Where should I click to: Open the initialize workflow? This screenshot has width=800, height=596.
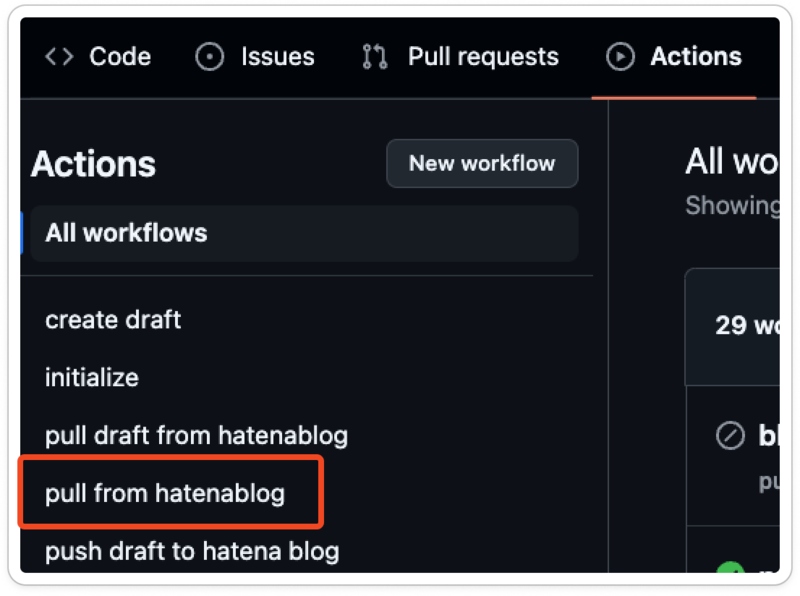(x=92, y=378)
